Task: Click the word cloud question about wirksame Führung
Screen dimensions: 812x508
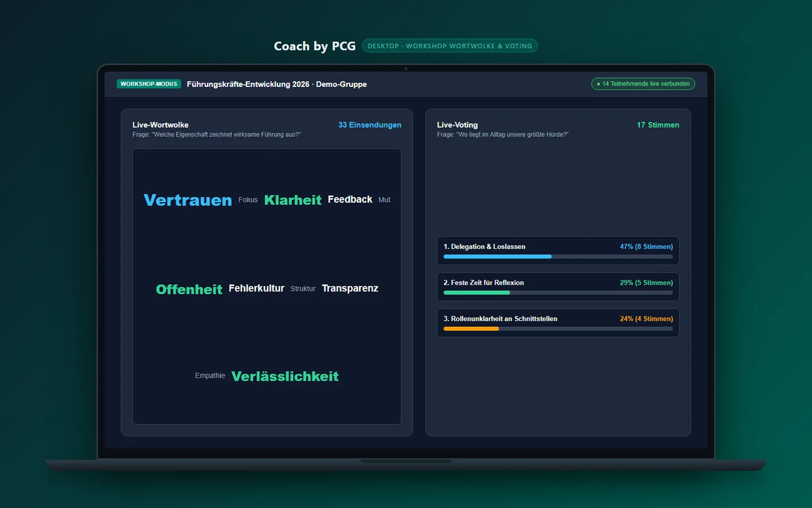Action: [x=217, y=135]
